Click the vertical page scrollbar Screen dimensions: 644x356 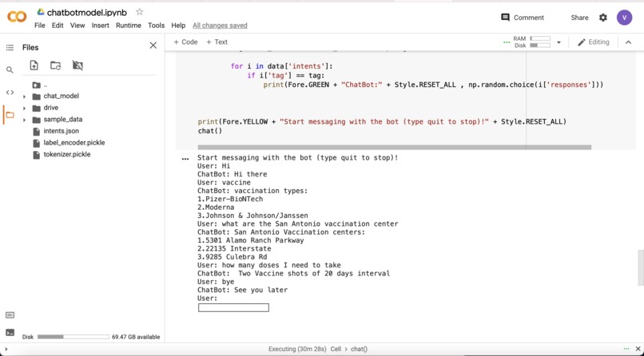click(x=640, y=267)
